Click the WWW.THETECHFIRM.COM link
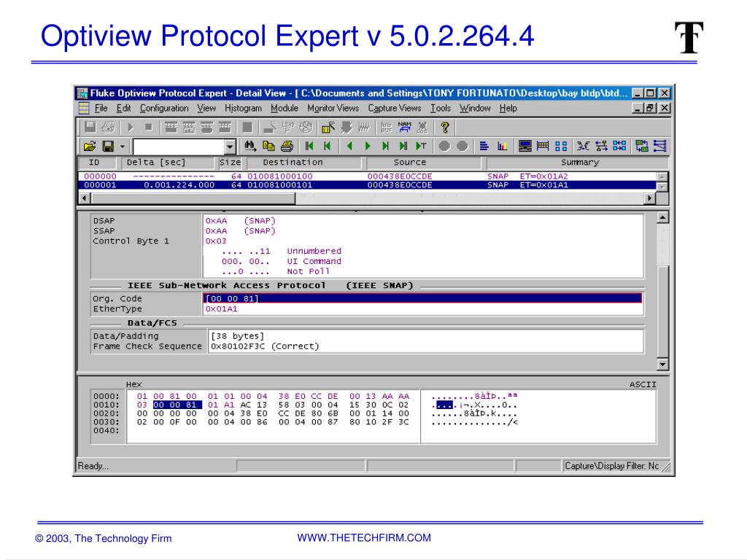747x560 pixels. click(364, 537)
